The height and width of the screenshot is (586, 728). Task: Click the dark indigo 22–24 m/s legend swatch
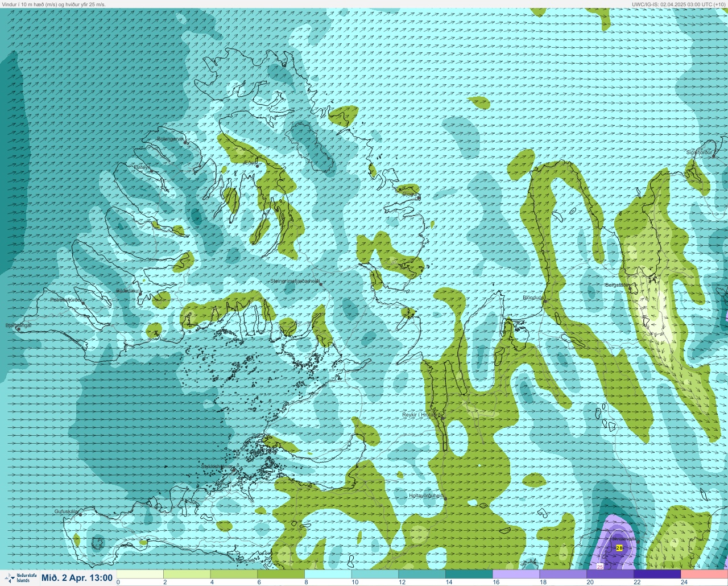pyautogui.click(x=657, y=574)
